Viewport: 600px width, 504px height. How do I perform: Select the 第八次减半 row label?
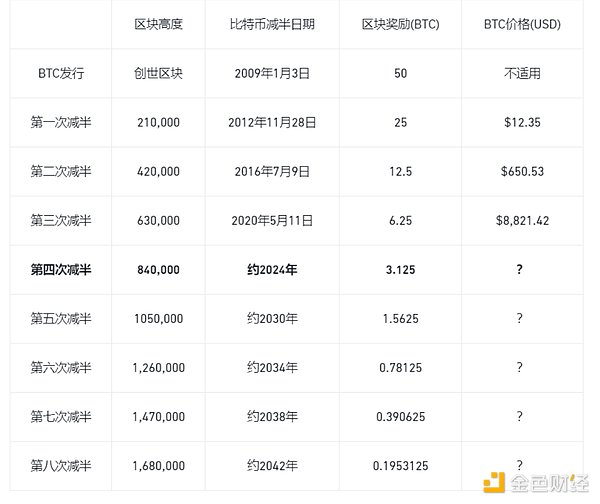click(60, 465)
